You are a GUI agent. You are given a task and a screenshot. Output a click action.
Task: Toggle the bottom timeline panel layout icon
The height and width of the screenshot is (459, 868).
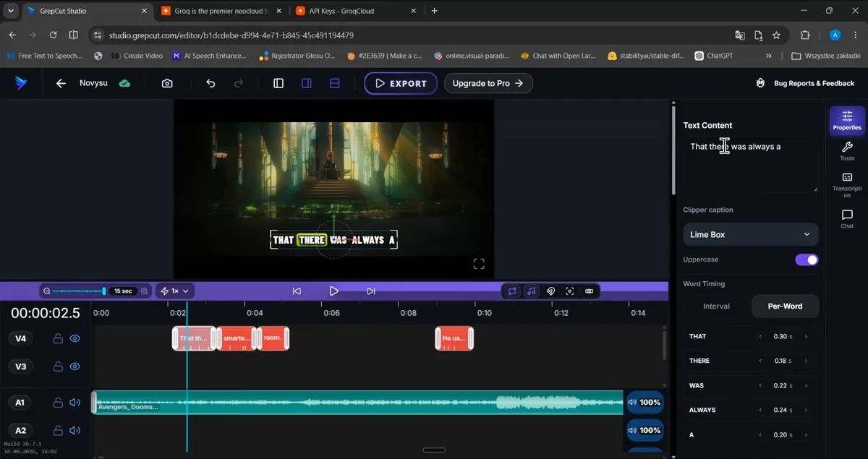pyautogui.click(x=335, y=83)
